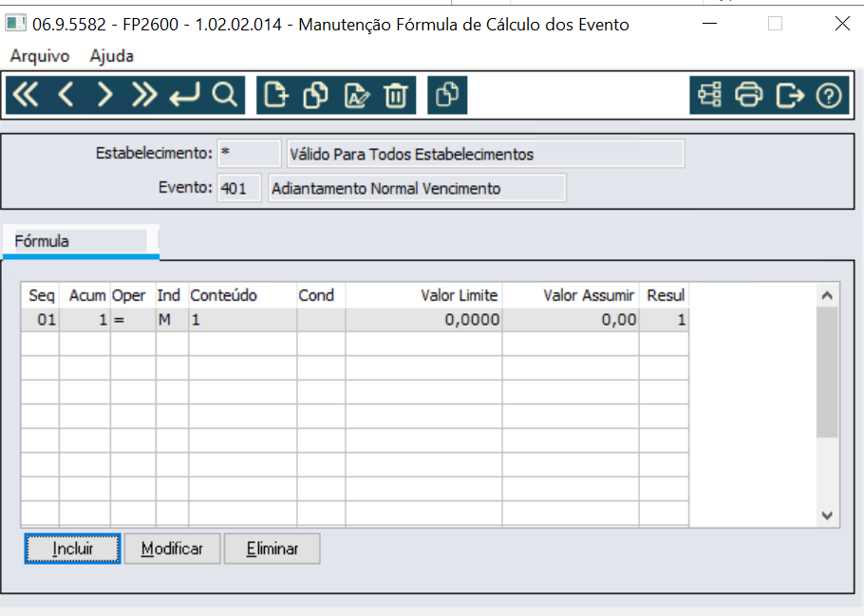Click the Ind column header
Image resolution: width=864 pixels, height=616 pixels.
coord(173,295)
